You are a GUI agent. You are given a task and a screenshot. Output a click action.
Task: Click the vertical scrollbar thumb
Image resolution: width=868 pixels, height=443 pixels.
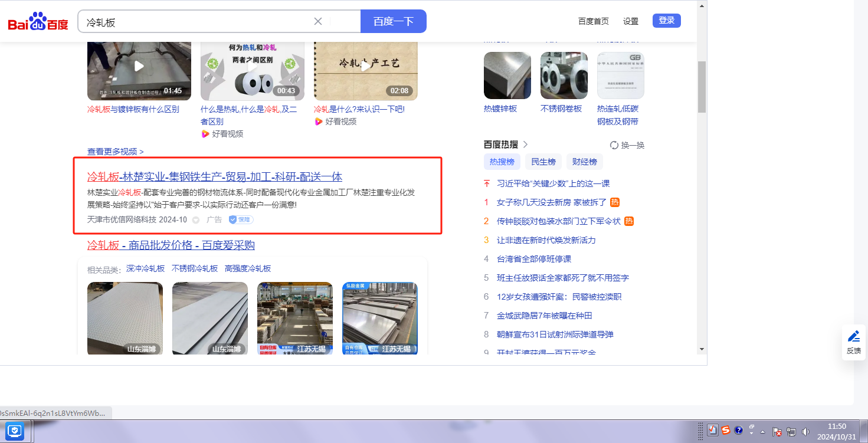click(x=702, y=87)
